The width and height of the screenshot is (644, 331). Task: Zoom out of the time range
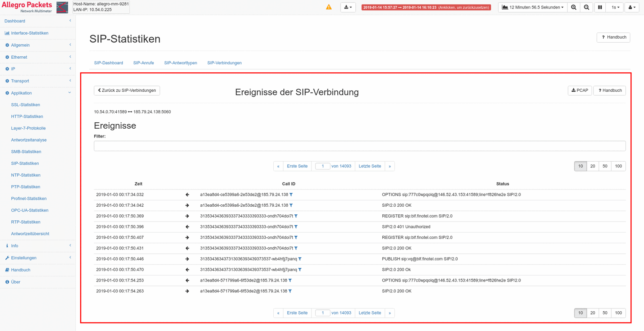pyautogui.click(x=586, y=7)
